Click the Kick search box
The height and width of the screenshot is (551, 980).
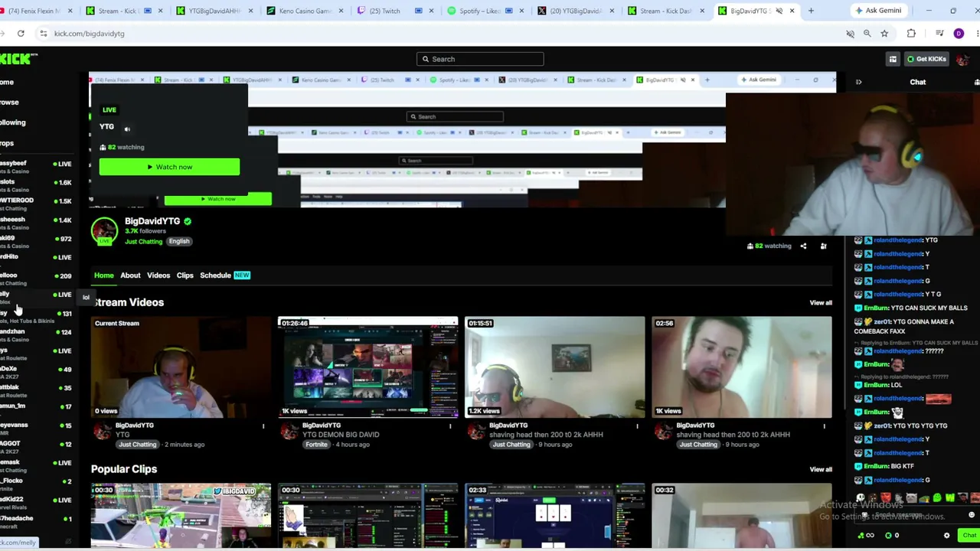coord(480,59)
